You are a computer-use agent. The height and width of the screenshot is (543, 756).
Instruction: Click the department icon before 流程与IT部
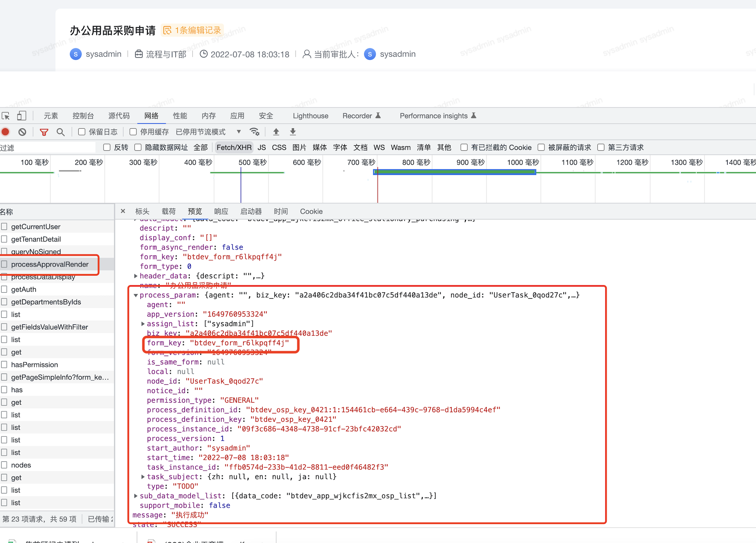click(x=139, y=54)
